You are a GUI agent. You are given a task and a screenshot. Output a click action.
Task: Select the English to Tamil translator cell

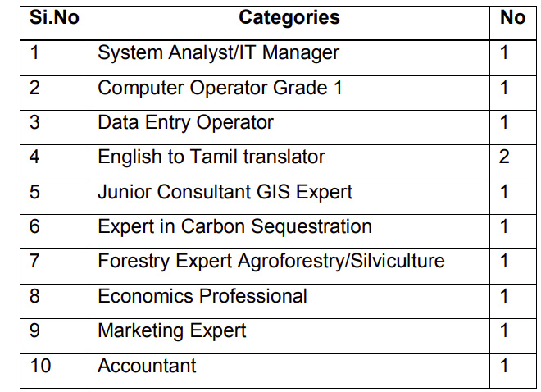click(211, 157)
